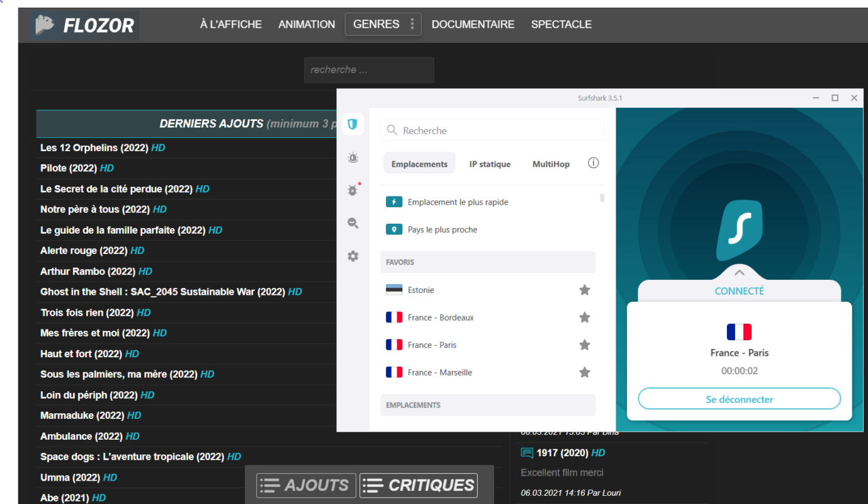Unfavorite Estonie with its star
Image resolution: width=868 pixels, height=504 pixels.
[x=585, y=290]
